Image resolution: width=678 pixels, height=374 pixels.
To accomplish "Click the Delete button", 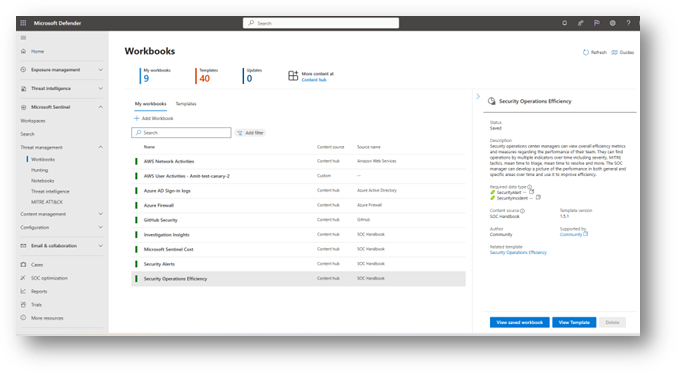I will coord(612,322).
